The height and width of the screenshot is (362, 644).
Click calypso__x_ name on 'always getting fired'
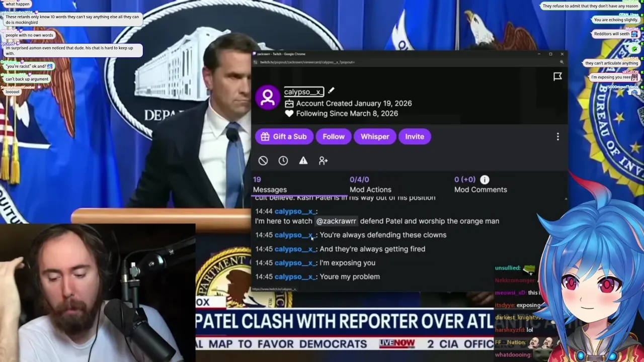point(295,249)
